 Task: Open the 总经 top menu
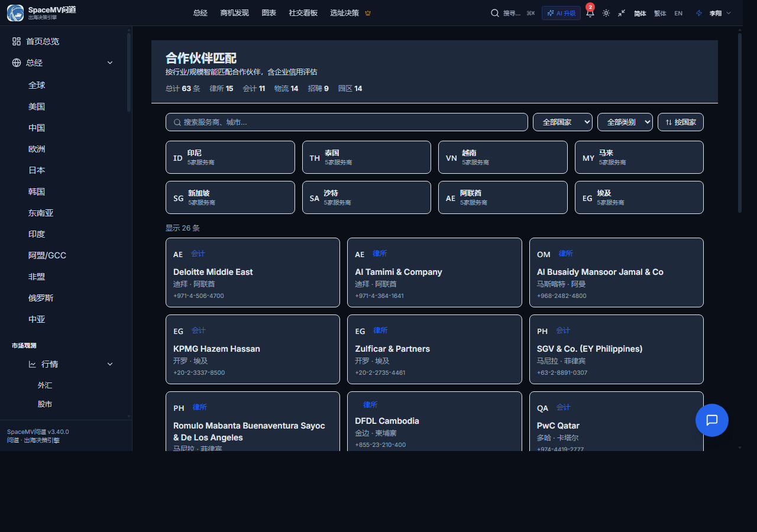click(x=200, y=13)
